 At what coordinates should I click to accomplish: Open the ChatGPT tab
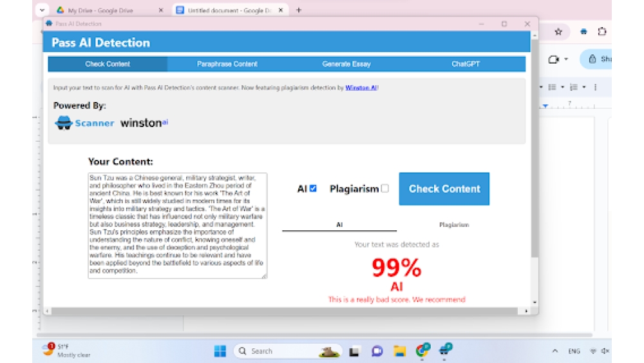(466, 64)
